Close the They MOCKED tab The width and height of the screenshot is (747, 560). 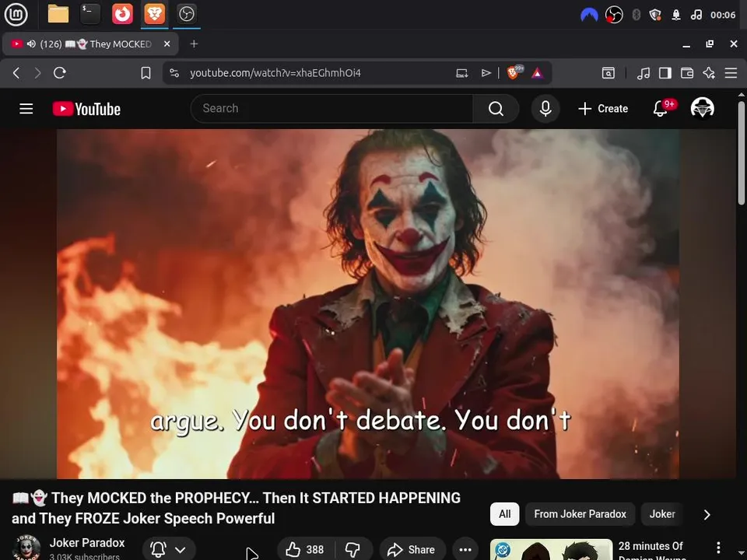[167, 44]
